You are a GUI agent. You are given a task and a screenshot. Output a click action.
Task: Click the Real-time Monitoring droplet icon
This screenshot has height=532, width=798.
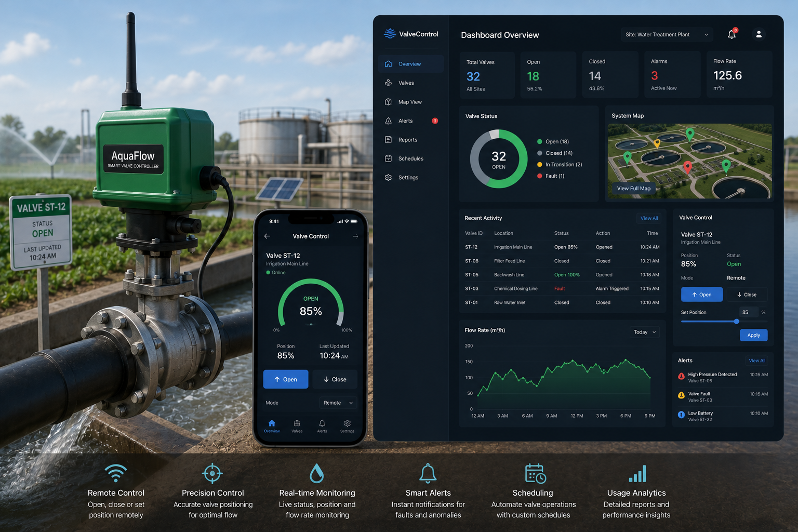[317, 473]
